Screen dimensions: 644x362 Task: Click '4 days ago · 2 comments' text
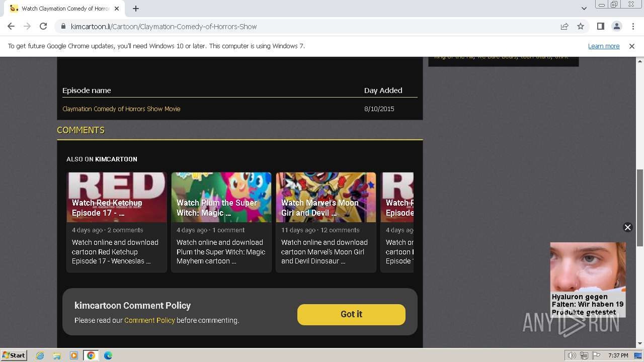(x=107, y=230)
